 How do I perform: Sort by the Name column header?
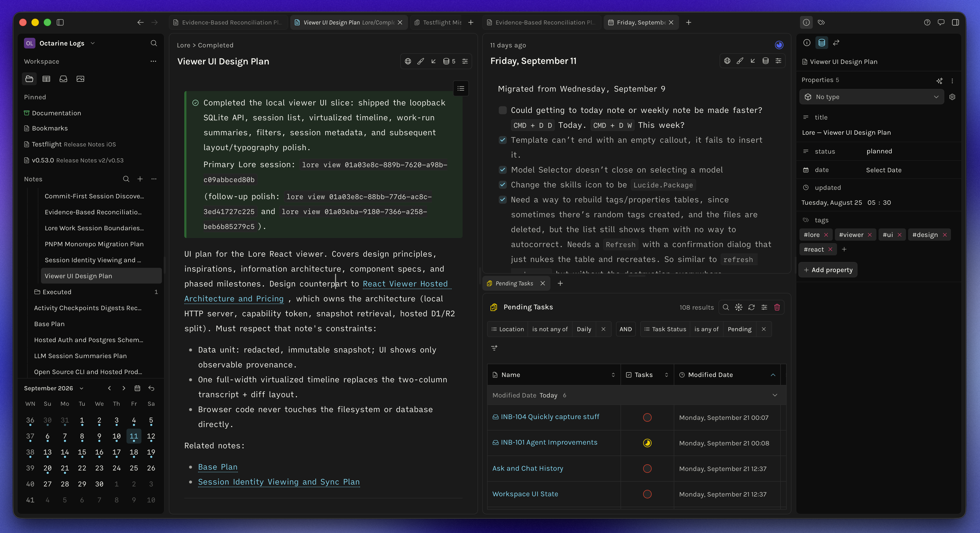[554, 375]
